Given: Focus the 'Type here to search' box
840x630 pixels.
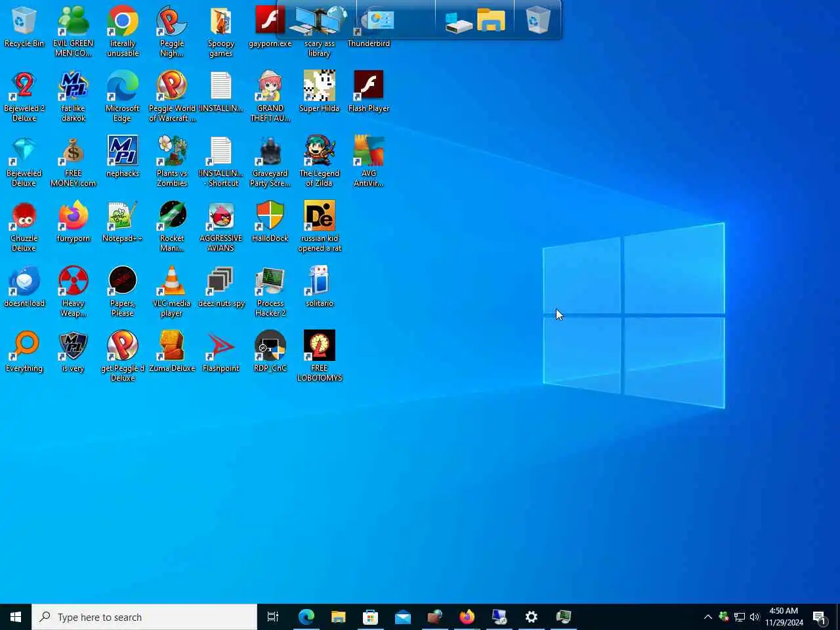Looking at the screenshot, I should [x=144, y=617].
